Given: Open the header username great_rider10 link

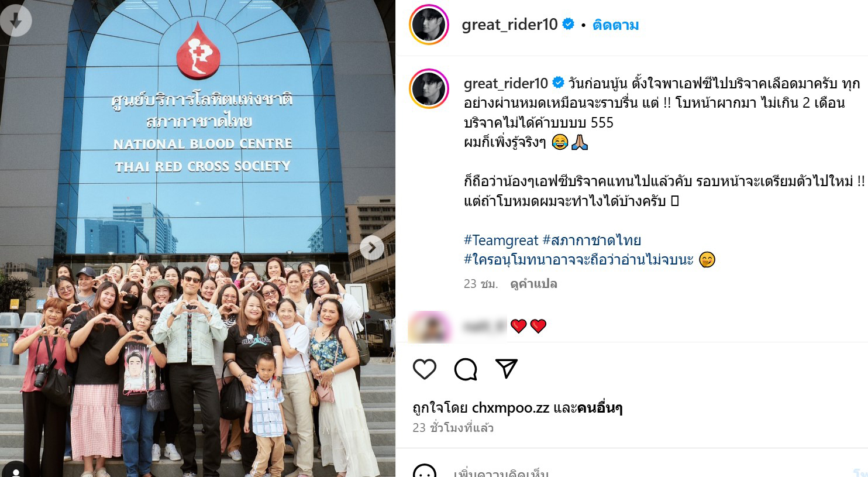Looking at the screenshot, I should [x=509, y=25].
